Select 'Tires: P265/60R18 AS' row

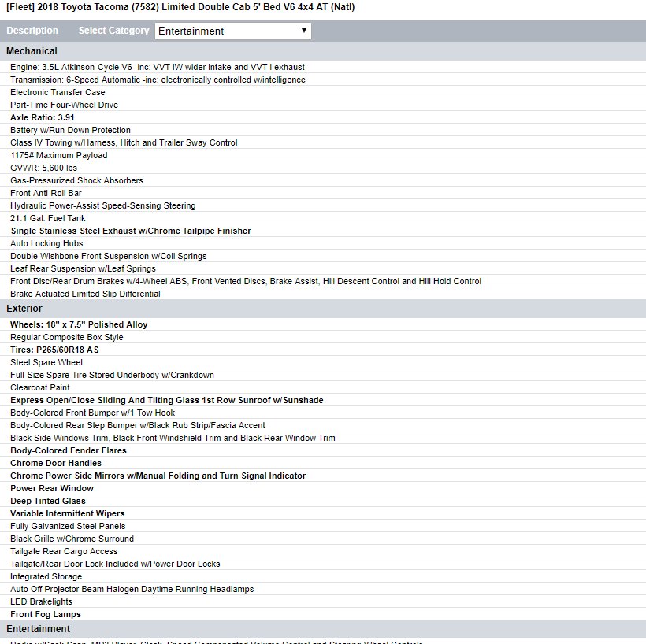point(323,350)
